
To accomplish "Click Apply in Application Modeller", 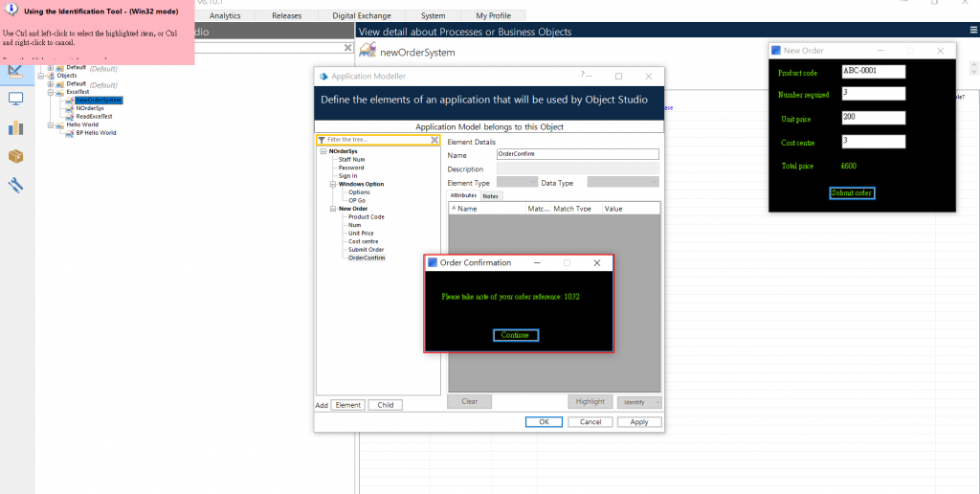I will point(639,422).
